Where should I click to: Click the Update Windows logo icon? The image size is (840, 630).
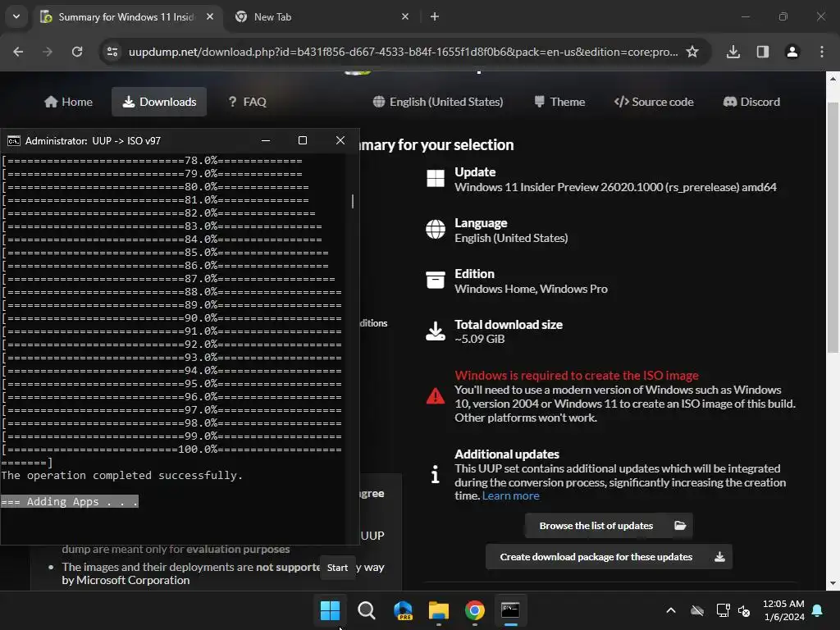coord(435,178)
